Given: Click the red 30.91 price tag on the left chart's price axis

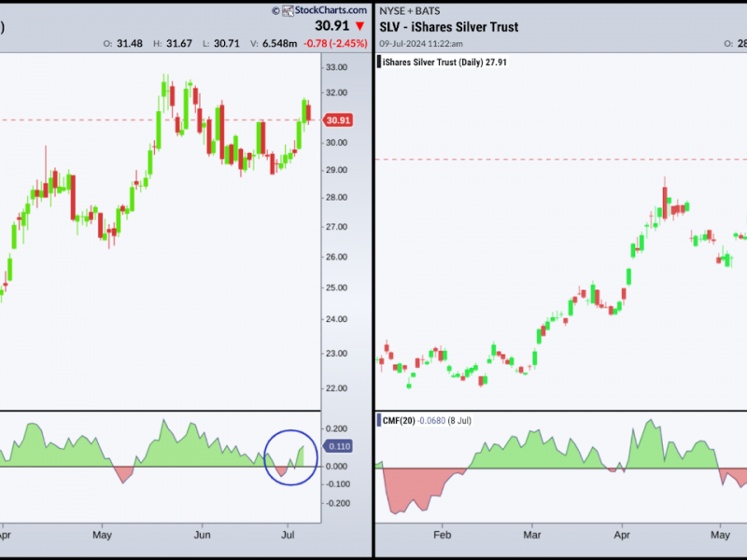Looking at the screenshot, I should [x=338, y=120].
